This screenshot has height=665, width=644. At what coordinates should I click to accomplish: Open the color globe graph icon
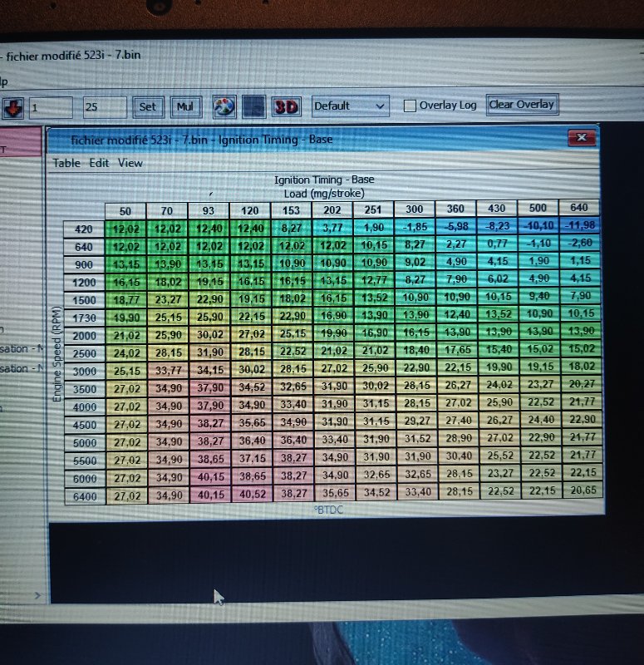pos(224,107)
